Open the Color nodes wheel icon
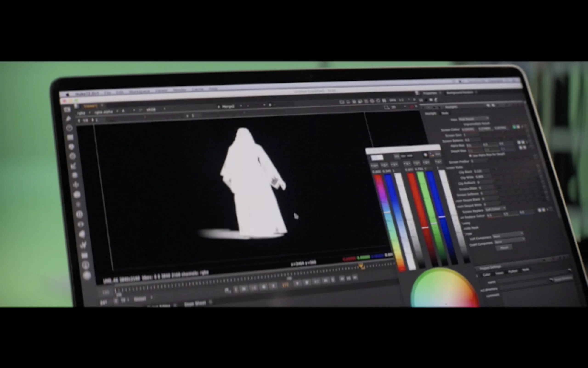588x368 pixels. coord(71,147)
